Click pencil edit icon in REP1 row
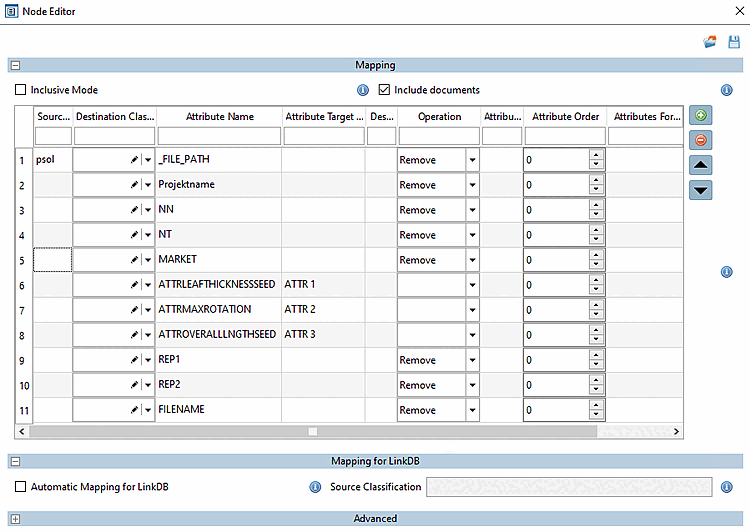The width and height of the screenshot is (750, 532). point(134,360)
